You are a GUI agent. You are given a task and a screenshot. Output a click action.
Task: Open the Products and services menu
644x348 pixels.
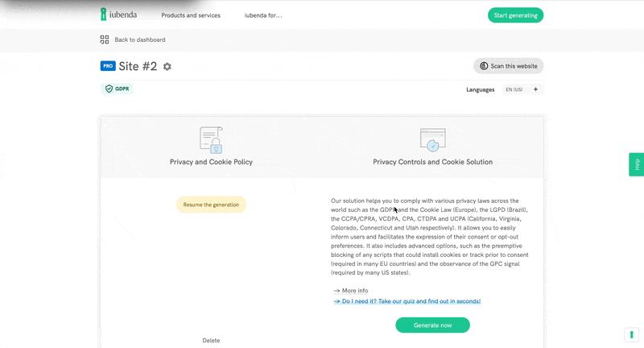click(191, 15)
